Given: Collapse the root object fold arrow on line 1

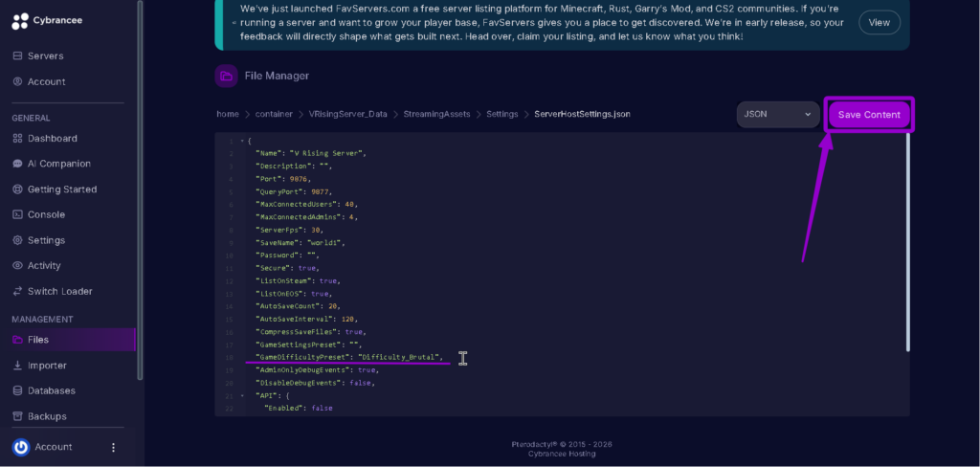Looking at the screenshot, I should [x=242, y=142].
